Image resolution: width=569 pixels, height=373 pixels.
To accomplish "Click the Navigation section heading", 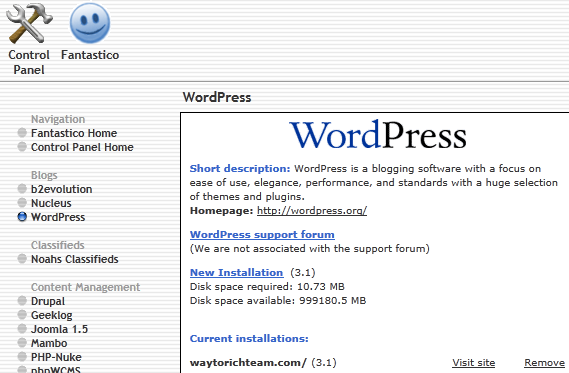I will point(58,119).
